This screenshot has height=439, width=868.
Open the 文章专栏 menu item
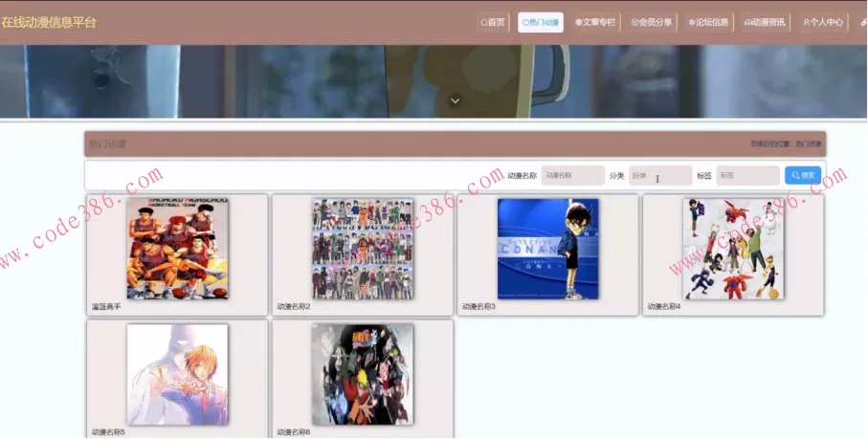coord(595,22)
